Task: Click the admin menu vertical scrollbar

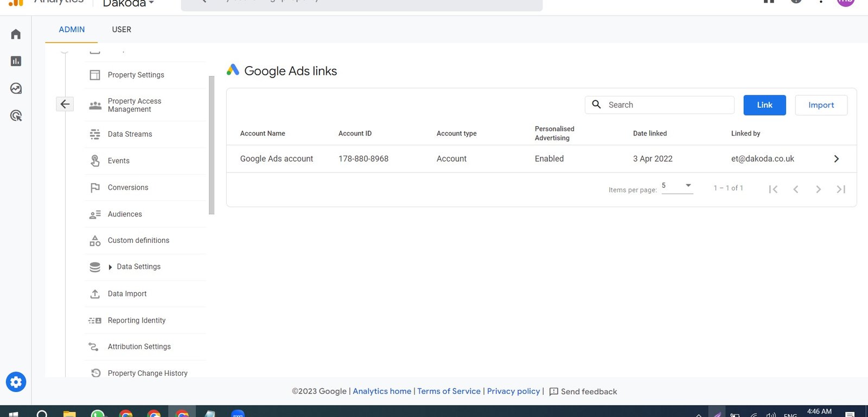Action: click(212, 145)
